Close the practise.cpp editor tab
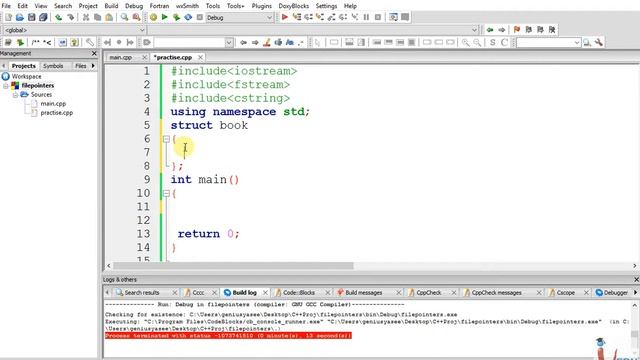The image size is (640, 360). (x=200, y=58)
